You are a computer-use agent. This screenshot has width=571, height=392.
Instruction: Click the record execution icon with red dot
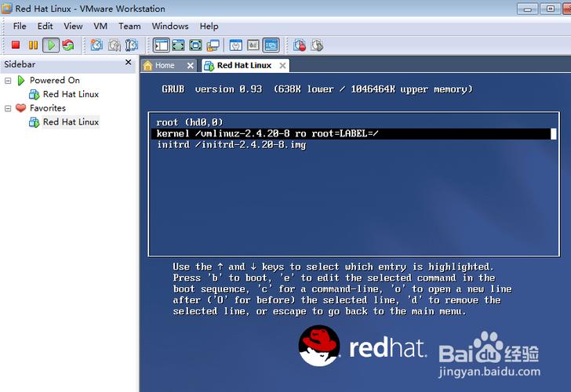[x=300, y=45]
